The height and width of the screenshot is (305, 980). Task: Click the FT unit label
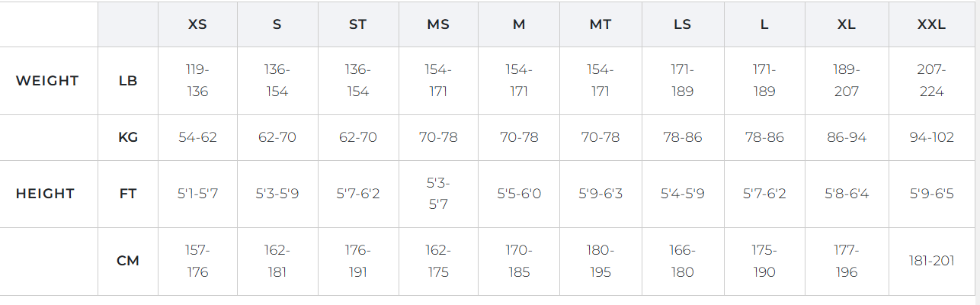click(128, 194)
